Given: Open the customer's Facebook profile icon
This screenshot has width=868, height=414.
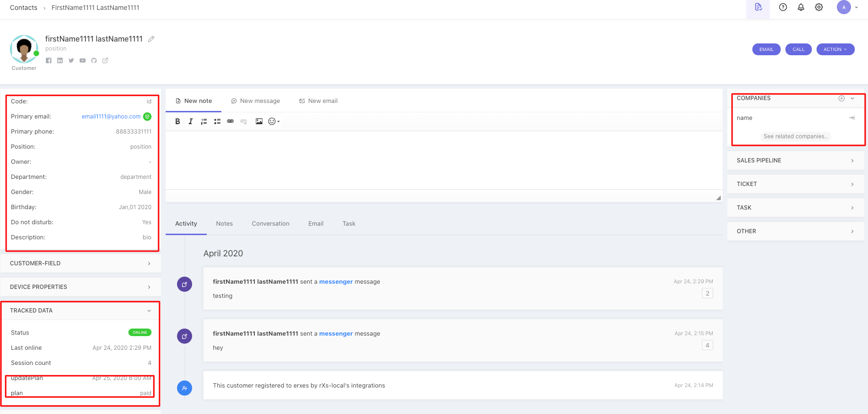Looking at the screenshot, I should (49, 60).
